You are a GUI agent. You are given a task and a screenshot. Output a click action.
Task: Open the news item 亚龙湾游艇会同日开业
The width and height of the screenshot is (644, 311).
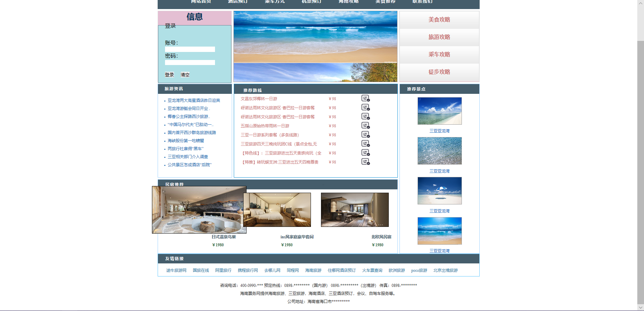[188, 109]
